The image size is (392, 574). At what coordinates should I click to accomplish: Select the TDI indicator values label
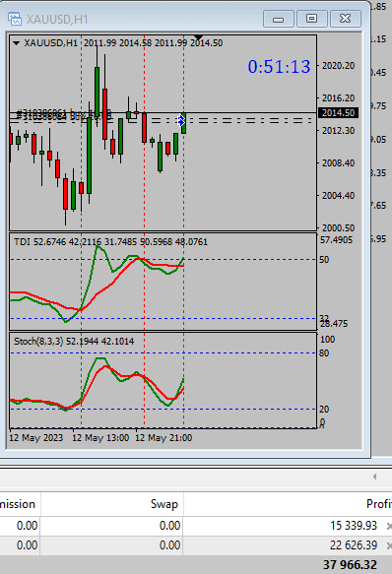pyautogui.click(x=110, y=242)
